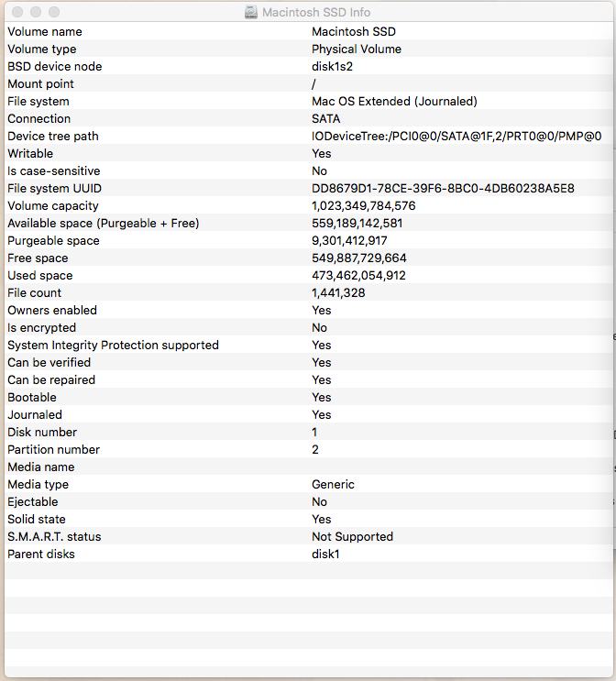Select the S.M.A.R.T. status label

tap(54, 535)
